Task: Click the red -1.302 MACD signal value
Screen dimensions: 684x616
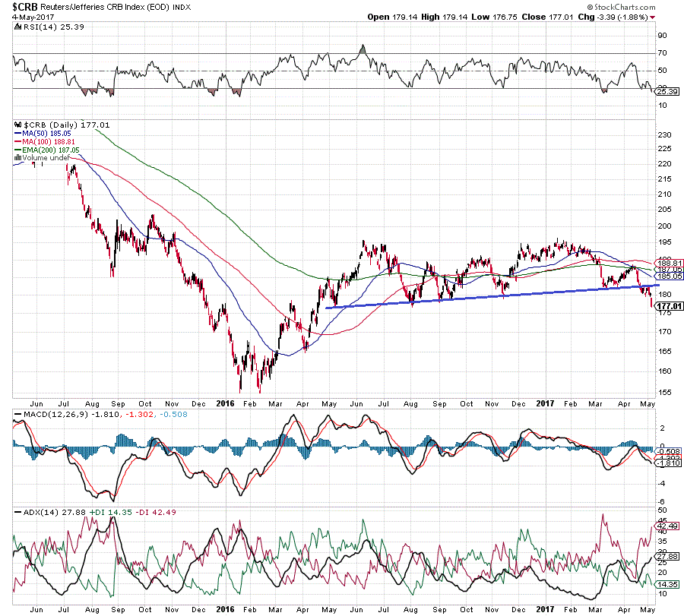Action: click(140, 414)
